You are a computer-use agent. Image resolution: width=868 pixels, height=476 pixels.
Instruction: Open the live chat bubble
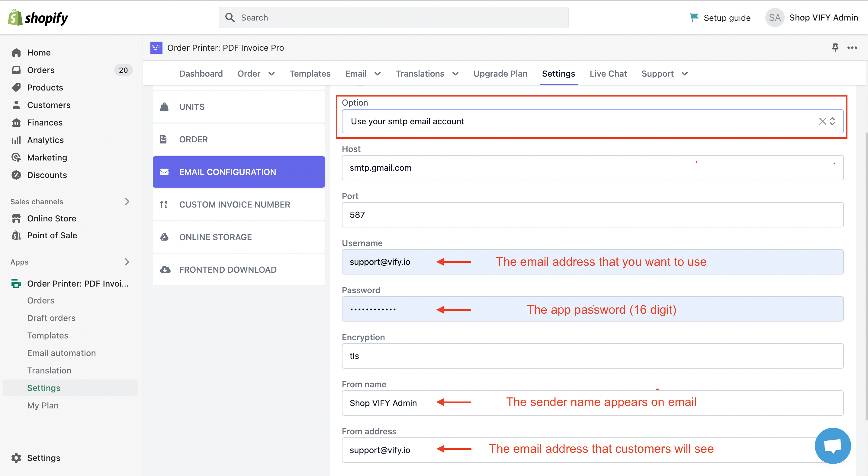[x=832, y=446]
